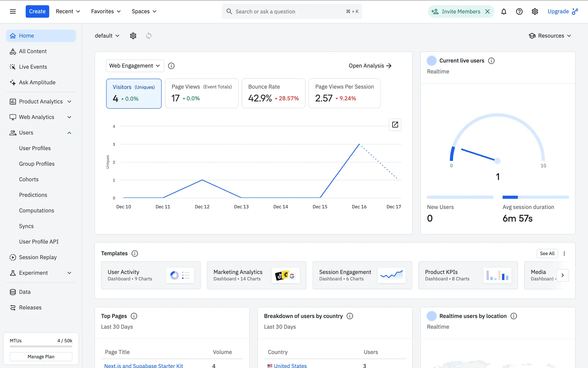Image resolution: width=588 pixels, height=368 pixels.
Task: Open the Spaces menu
Action: point(144,11)
